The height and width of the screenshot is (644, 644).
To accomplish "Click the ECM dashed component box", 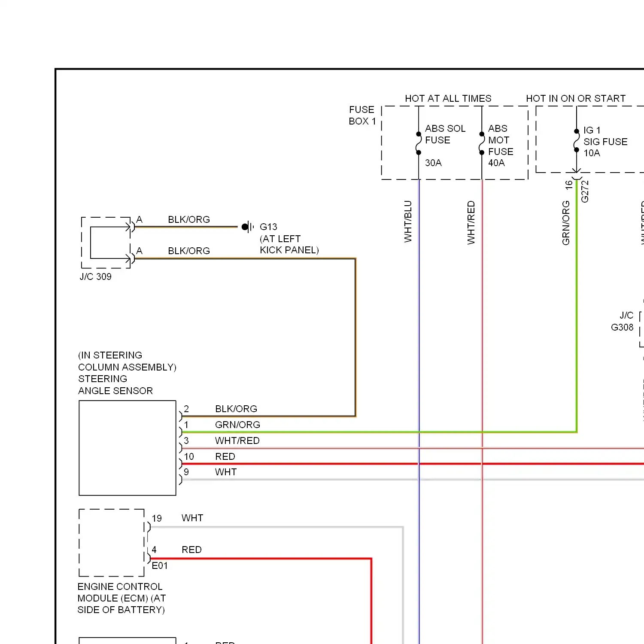I will (112, 543).
